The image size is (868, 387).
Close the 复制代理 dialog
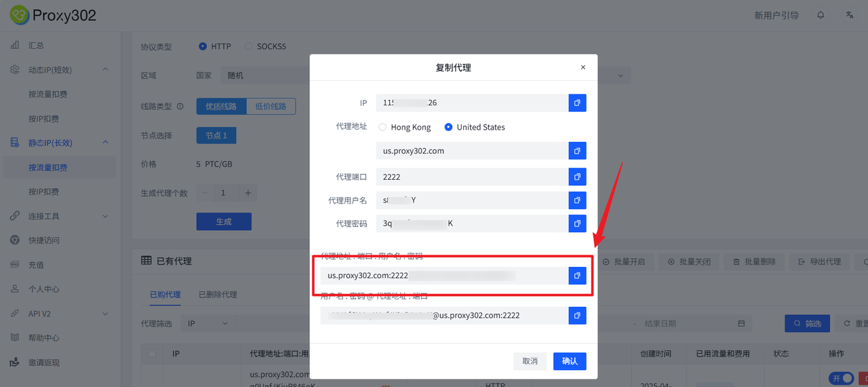583,68
